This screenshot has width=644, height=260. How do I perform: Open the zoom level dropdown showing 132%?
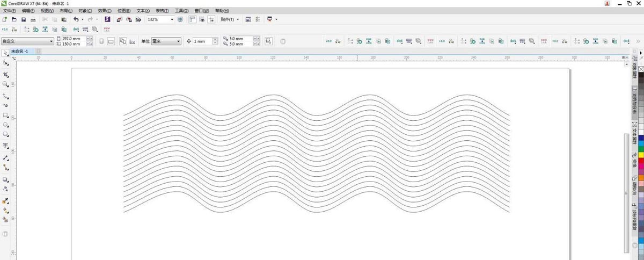172,19
